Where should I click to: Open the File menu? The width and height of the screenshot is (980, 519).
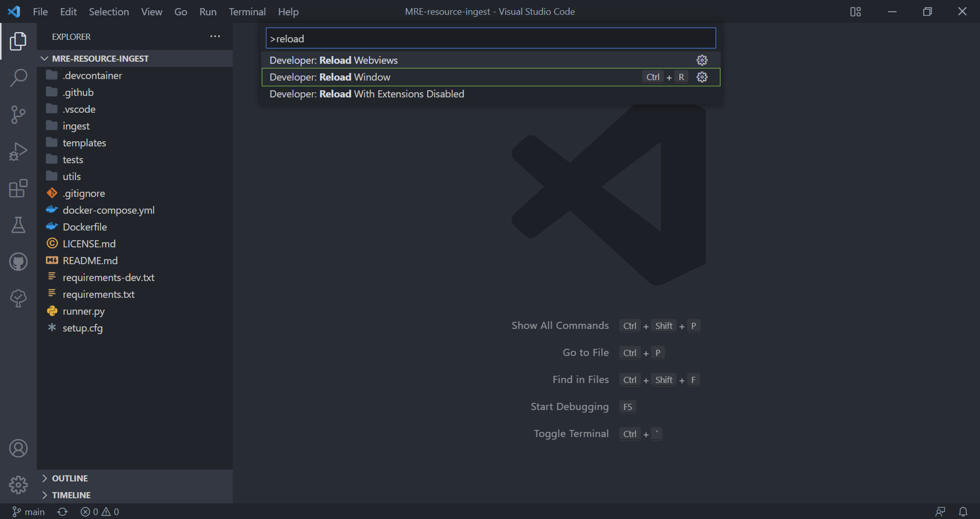click(x=40, y=12)
